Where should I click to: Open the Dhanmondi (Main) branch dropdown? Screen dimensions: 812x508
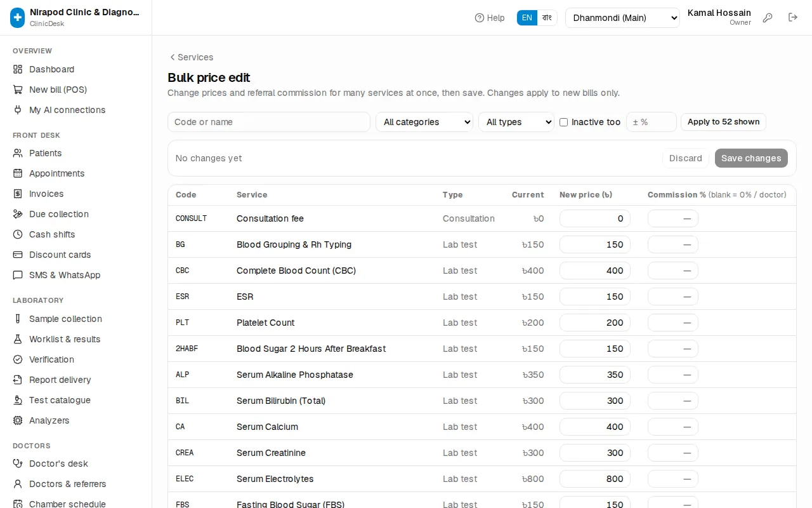point(622,18)
